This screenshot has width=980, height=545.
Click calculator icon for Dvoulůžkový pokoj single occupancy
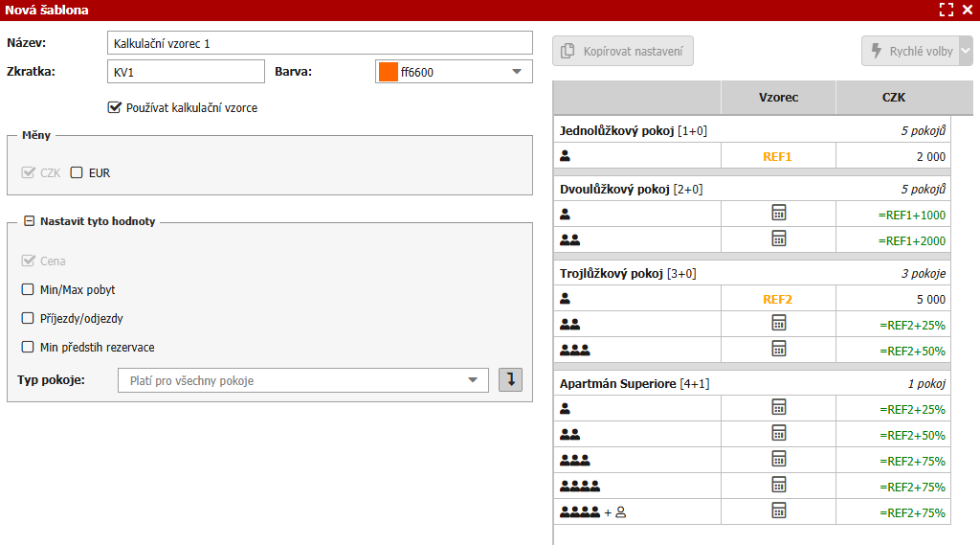point(778,213)
